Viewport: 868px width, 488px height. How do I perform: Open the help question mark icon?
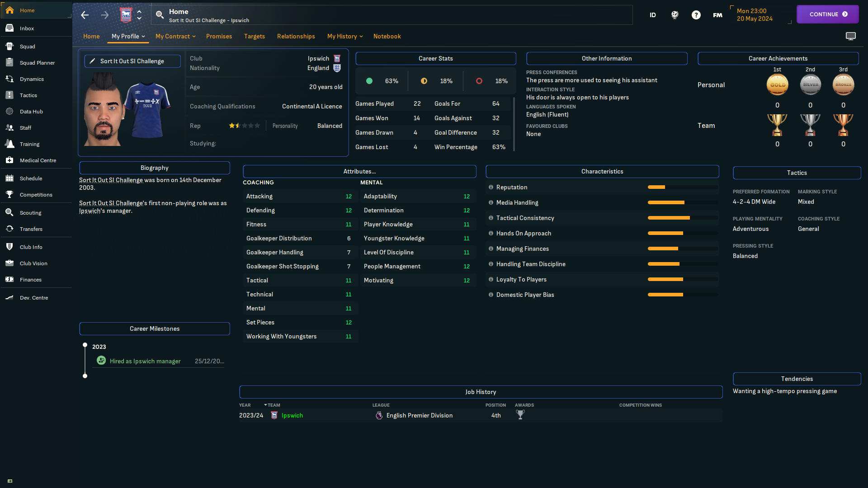click(696, 15)
